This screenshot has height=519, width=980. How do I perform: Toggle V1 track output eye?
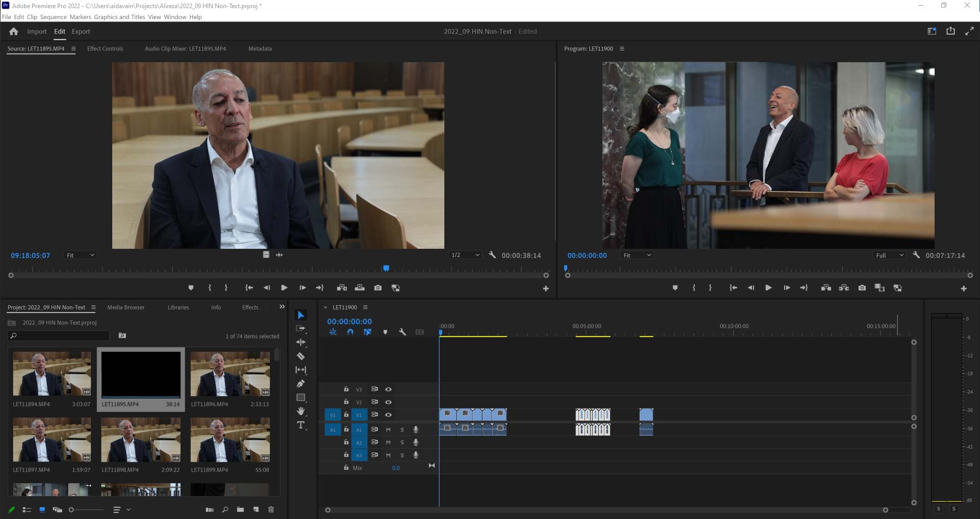coord(388,415)
